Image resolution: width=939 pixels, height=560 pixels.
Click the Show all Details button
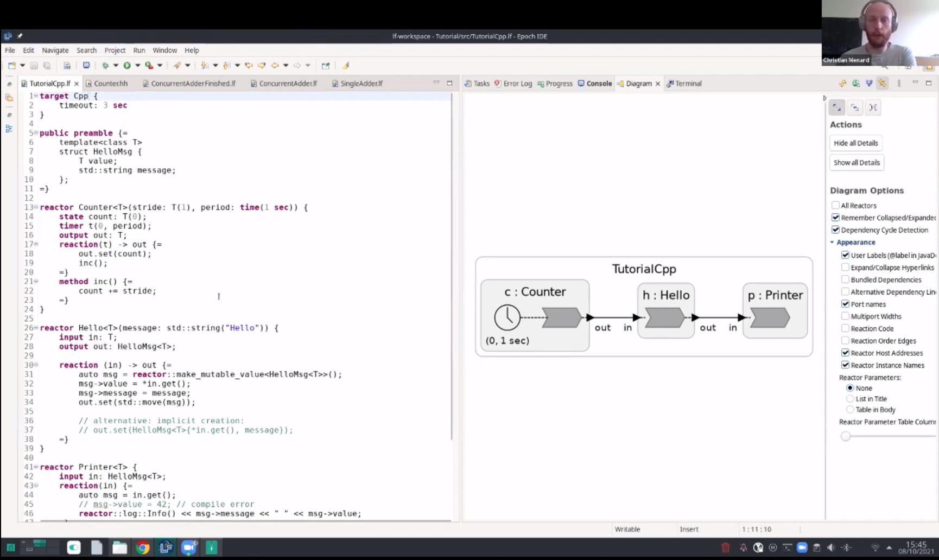pos(856,163)
